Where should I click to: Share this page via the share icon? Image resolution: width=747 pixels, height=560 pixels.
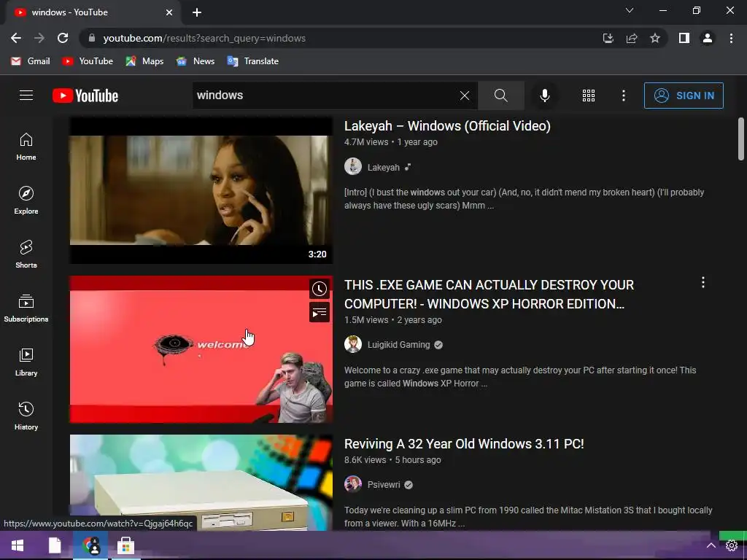coord(632,38)
